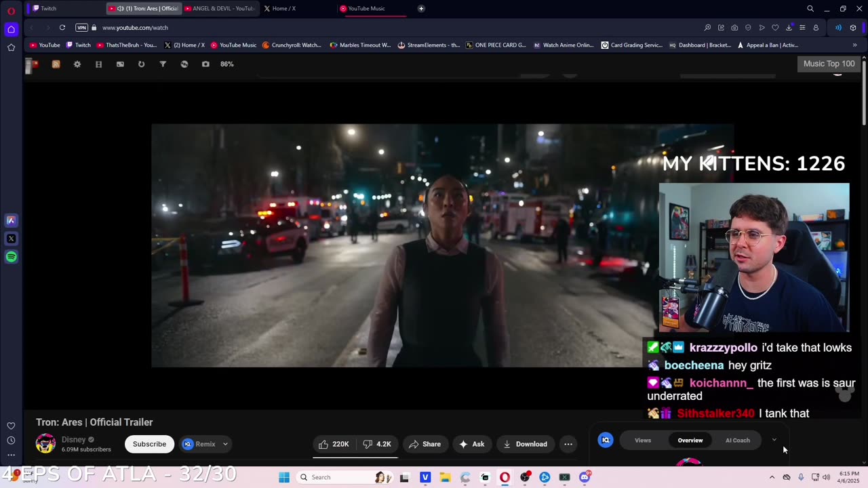
Task: Switch to the Twitch tab
Action: [66, 9]
